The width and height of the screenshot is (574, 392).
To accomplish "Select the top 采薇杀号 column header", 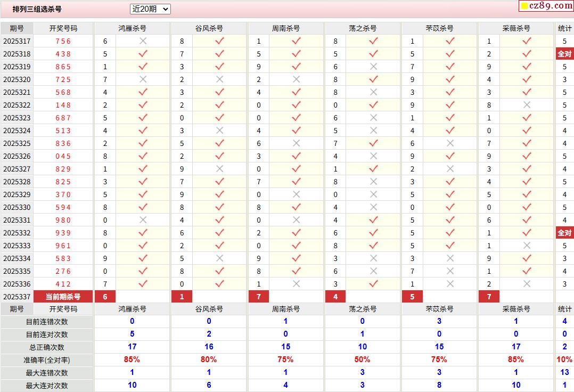I will coord(516,28).
